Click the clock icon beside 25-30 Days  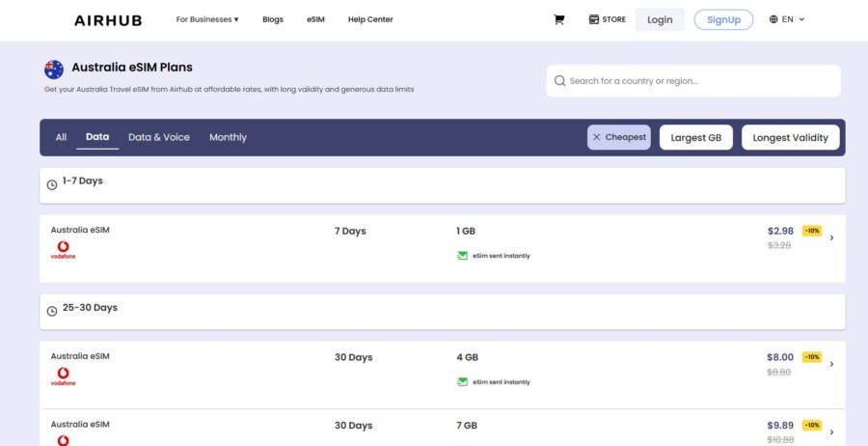point(52,312)
